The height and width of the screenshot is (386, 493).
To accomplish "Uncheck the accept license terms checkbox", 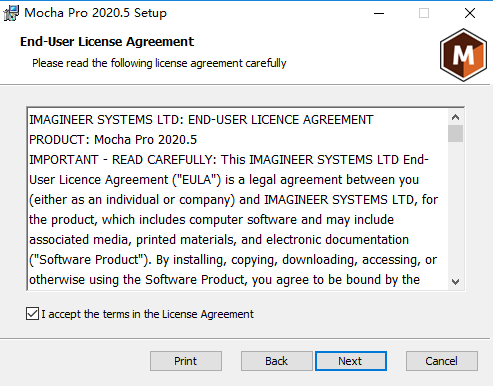I will [32, 314].
